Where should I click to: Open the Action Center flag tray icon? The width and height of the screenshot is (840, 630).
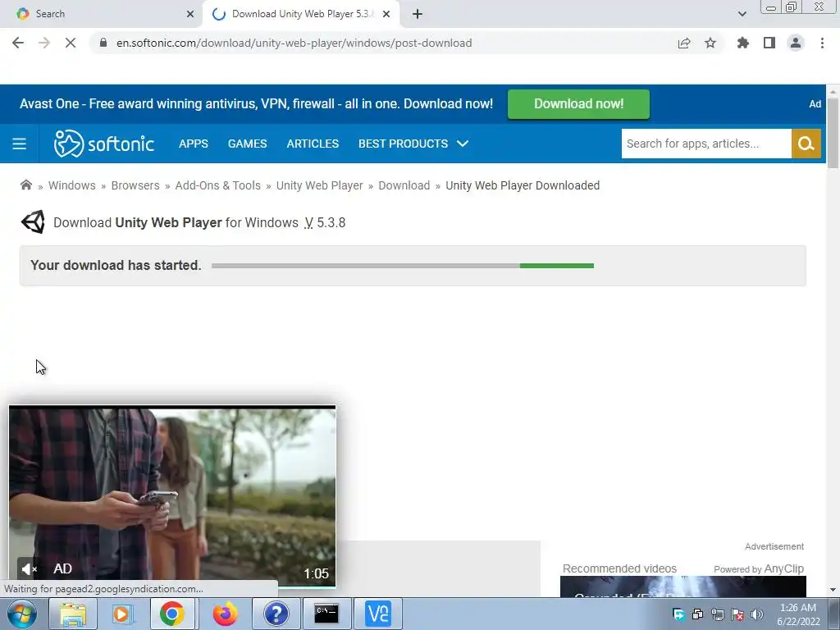pyautogui.click(x=737, y=614)
